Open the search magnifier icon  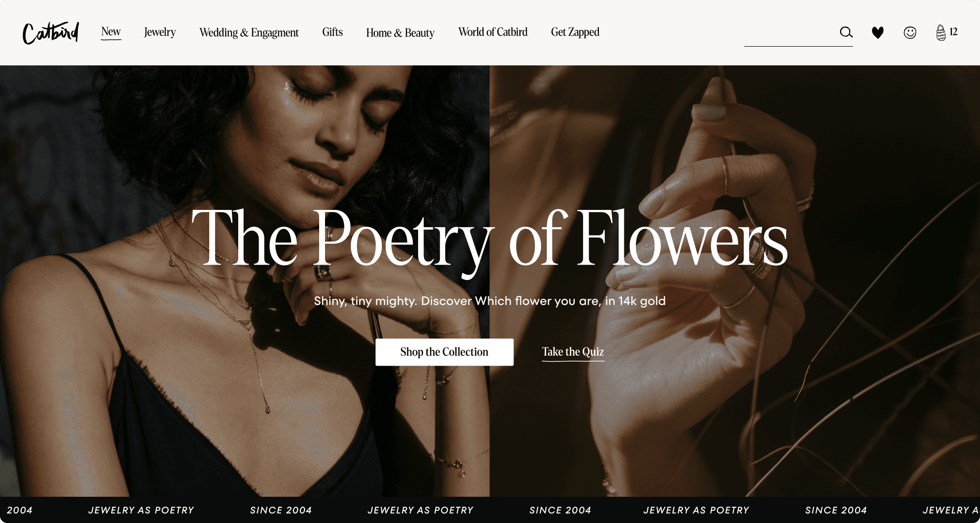(x=846, y=32)
